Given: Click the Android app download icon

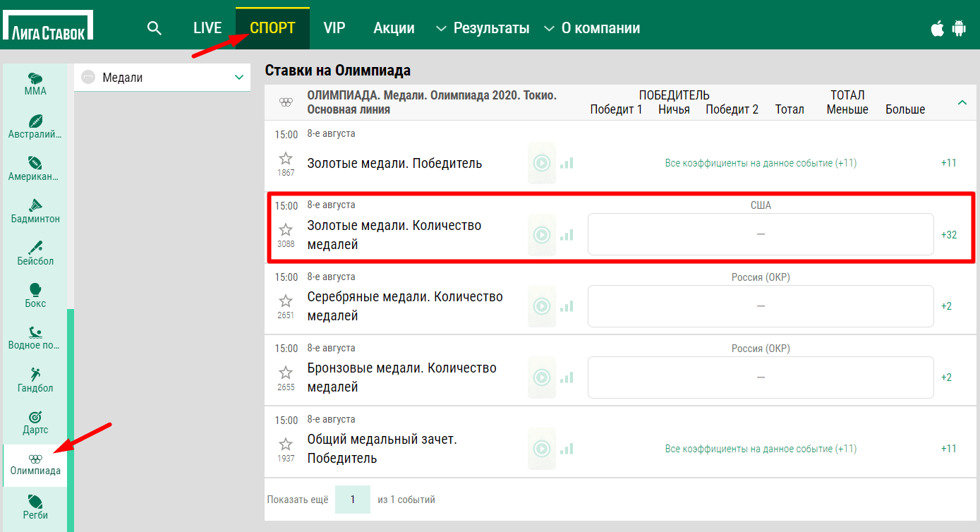Looking at the screenshot, I should coord(958,28).
